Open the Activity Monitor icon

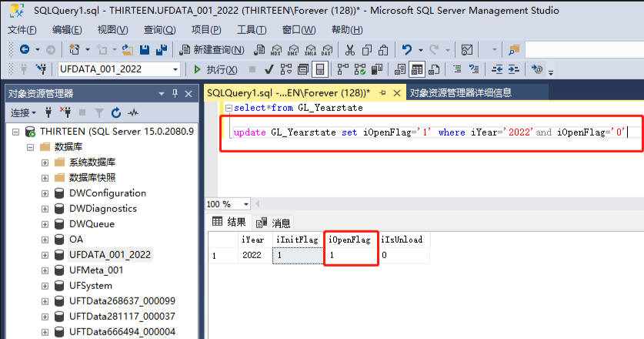pyautogui.click(x=467, y=50)
